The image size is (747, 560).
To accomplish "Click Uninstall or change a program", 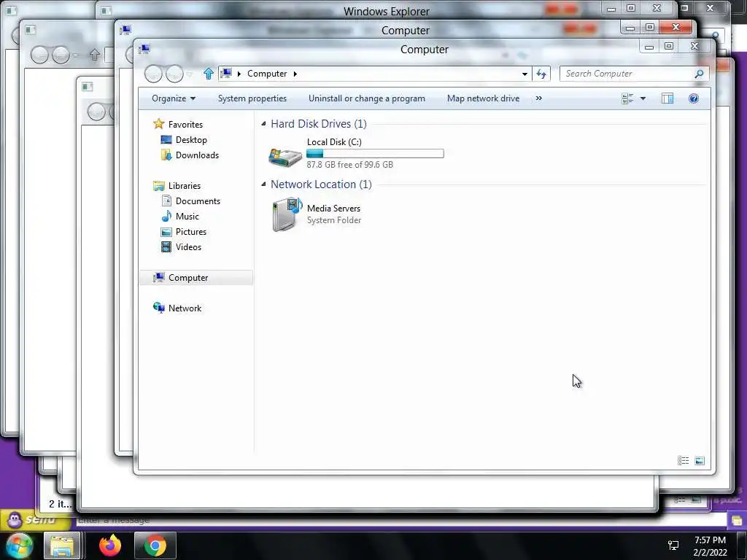I will pyautogui.click(x=367, y=98).
